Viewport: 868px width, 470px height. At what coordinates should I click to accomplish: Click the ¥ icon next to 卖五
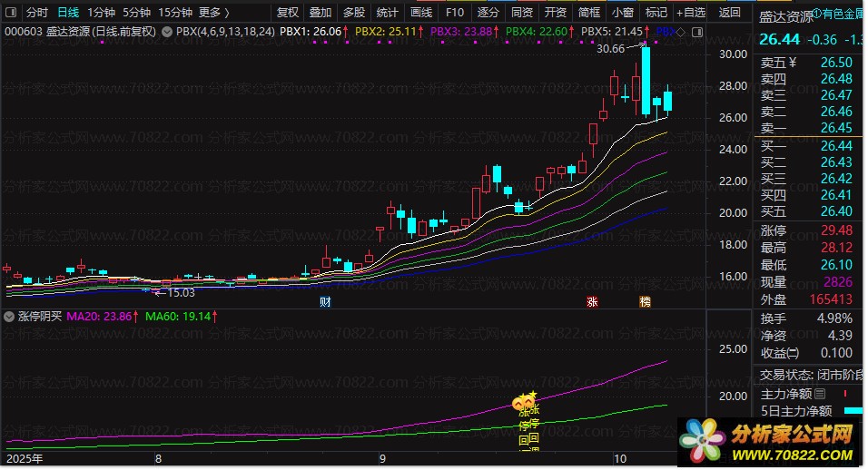(792, 63)
